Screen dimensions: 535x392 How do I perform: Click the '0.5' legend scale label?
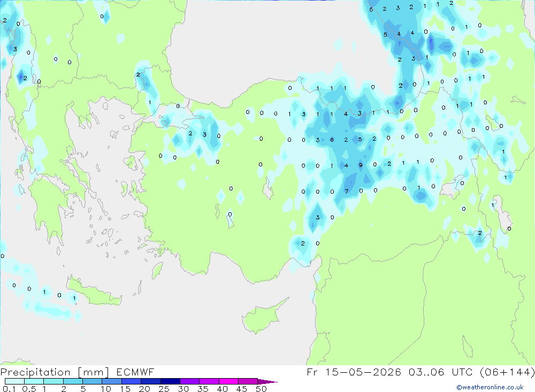[x=29, y=389]
